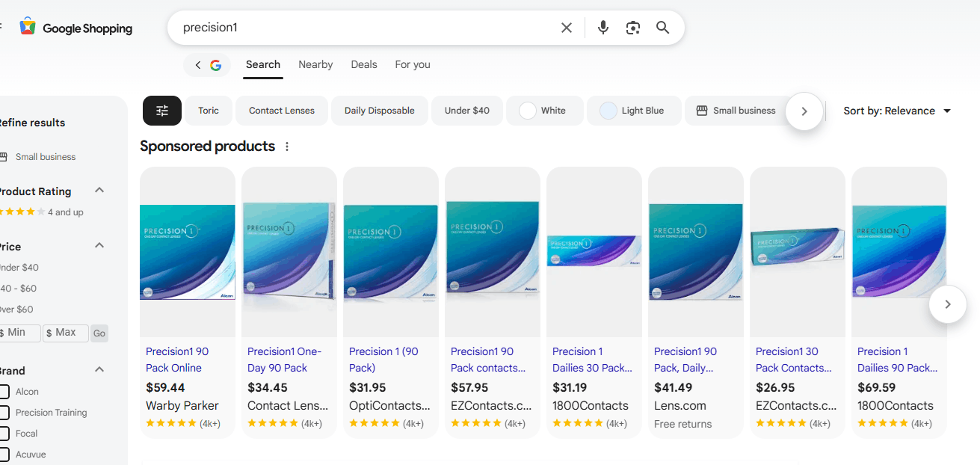980x465 pixels.
Task: Apply the Daily Disposable filter chip
Action: [x=380, y=111]
